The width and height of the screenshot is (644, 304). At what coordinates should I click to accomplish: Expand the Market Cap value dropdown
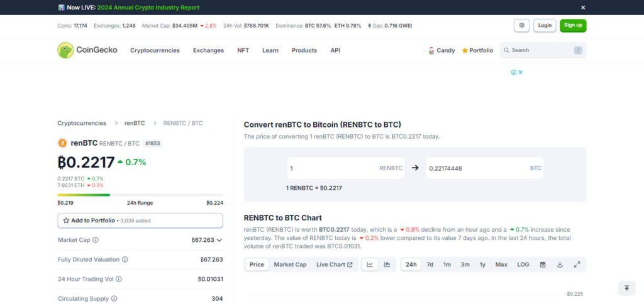click(219, 240)
